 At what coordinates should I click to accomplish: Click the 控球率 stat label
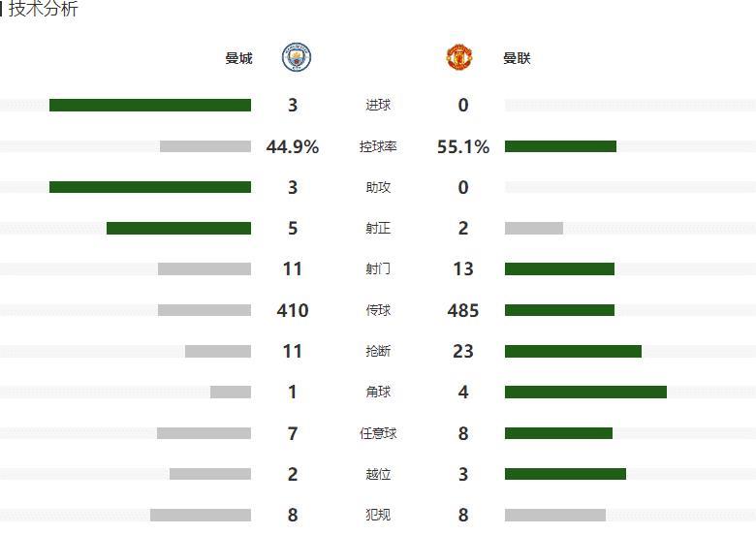[378, 146]
